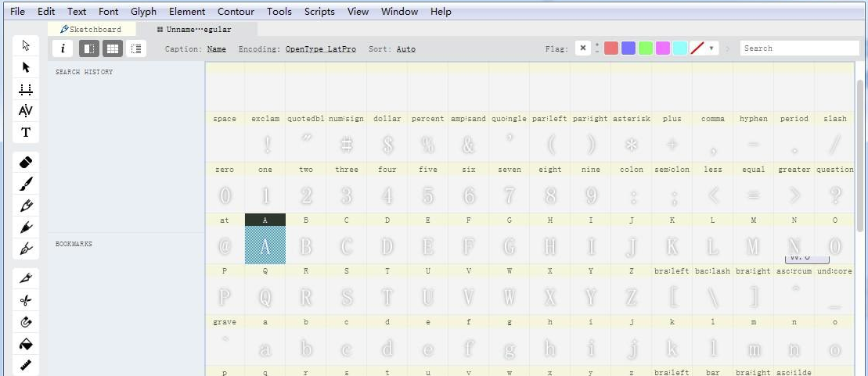Open the View menu
The image size is (868, 376).
pos(358,11)
